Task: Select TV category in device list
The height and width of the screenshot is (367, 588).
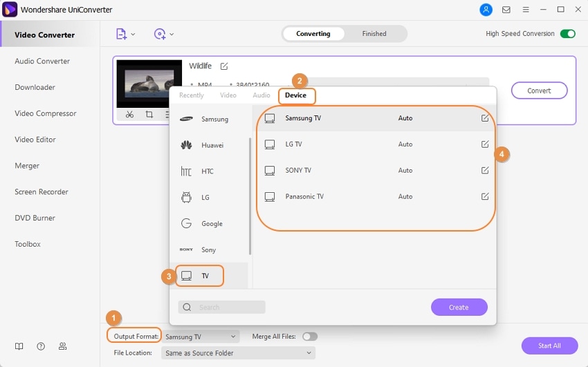Action: pyautogui.click(x=208, y=276)
